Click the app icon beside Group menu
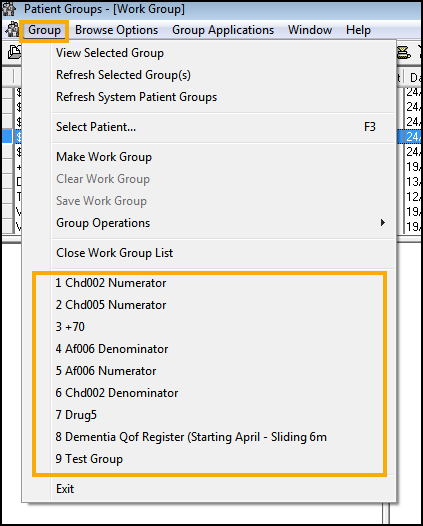 (12, 30)
